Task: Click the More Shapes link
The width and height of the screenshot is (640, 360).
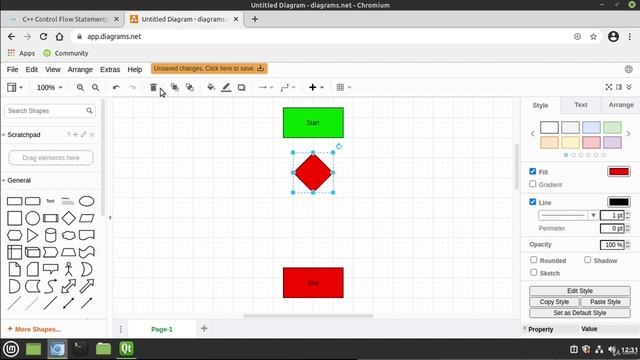Action: pos(34,329)
